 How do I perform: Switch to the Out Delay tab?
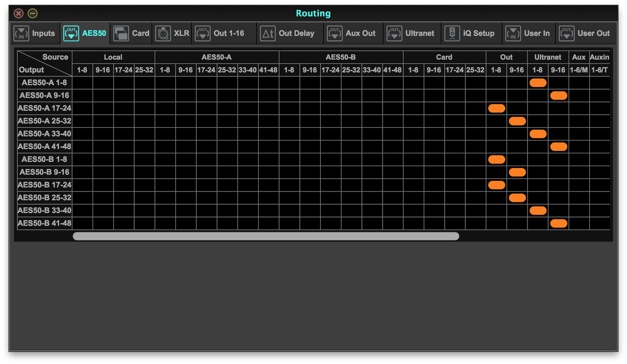(x=289, y=33)
